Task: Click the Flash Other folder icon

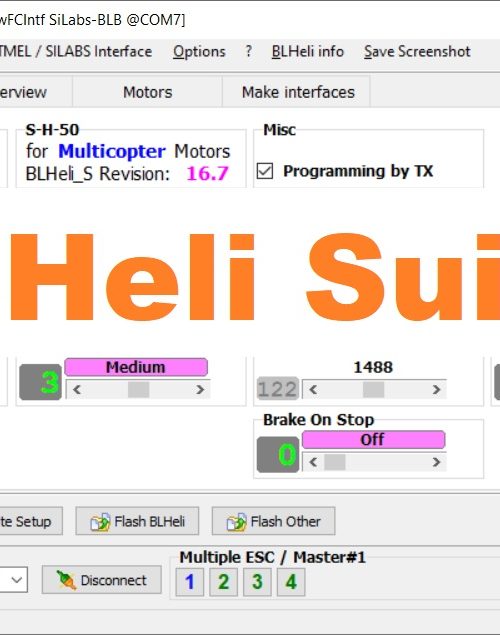Action: (x=236, y=522)
